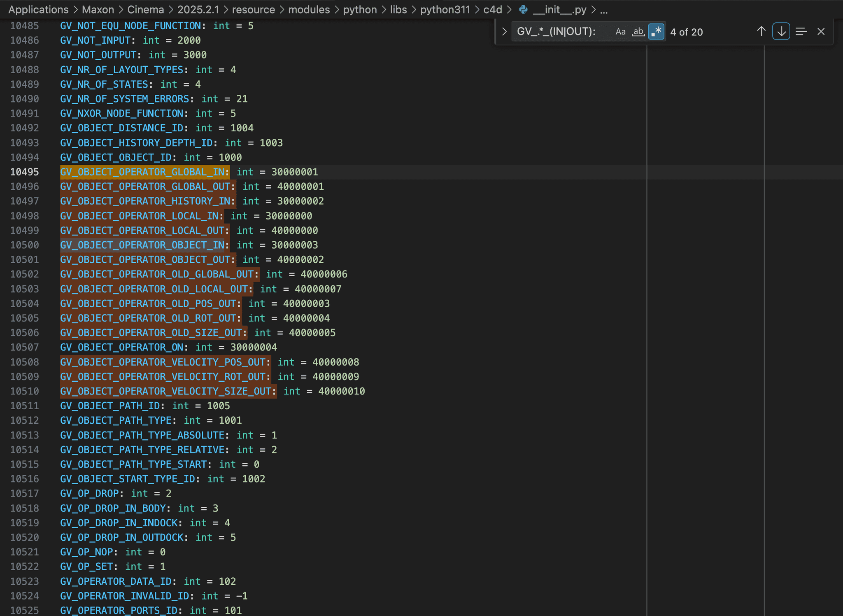
Task: Go to next match arrow
Action: pos(781,32)
